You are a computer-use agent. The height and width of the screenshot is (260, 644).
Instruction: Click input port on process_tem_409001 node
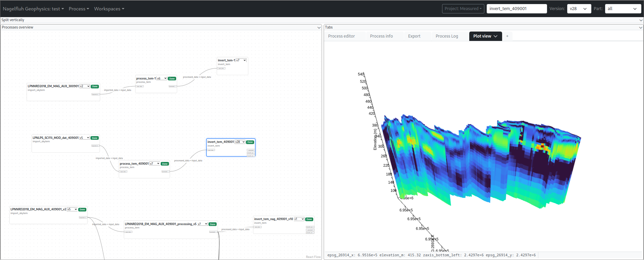pos(123,171)
